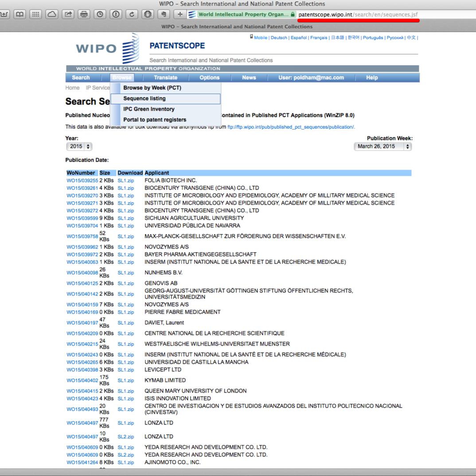Click the Evernote elephant clipper icon

[x=164, y=14]
